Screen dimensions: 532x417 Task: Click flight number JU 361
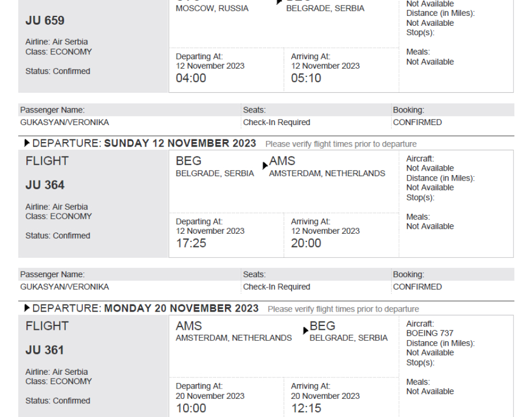(45, 350)
